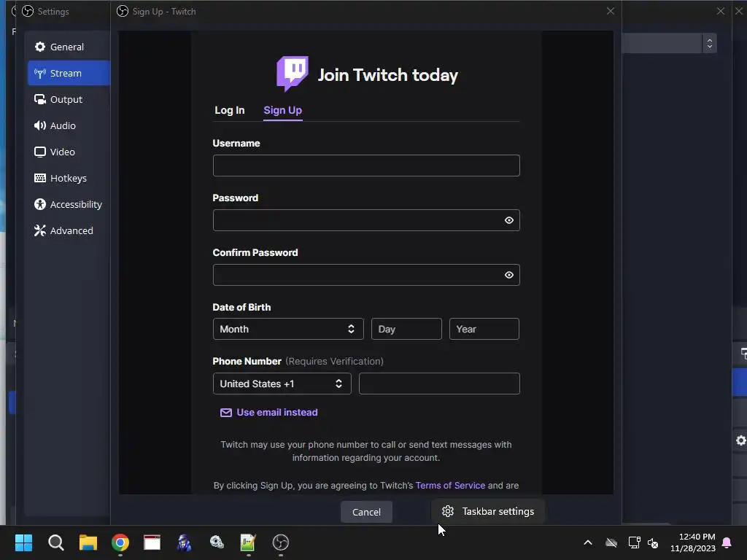Open Accessibility settings
Screen dimensions: 747x560
pos(68,204)
